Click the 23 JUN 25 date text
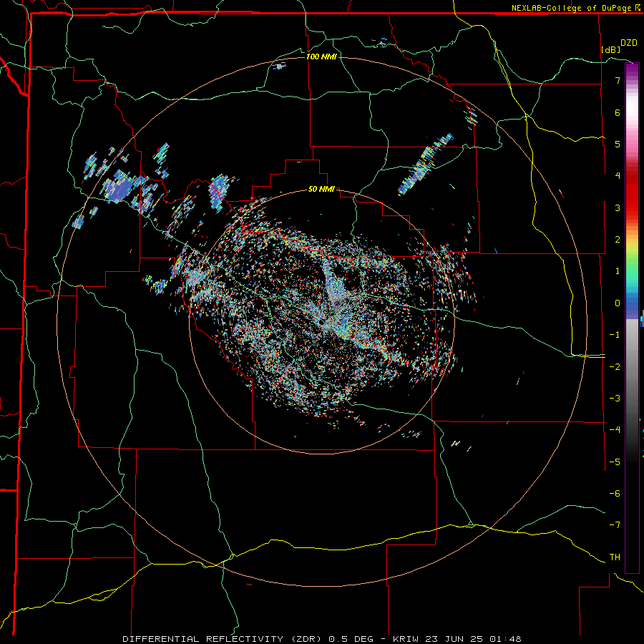The image size is (644, 644). [454, 639]
